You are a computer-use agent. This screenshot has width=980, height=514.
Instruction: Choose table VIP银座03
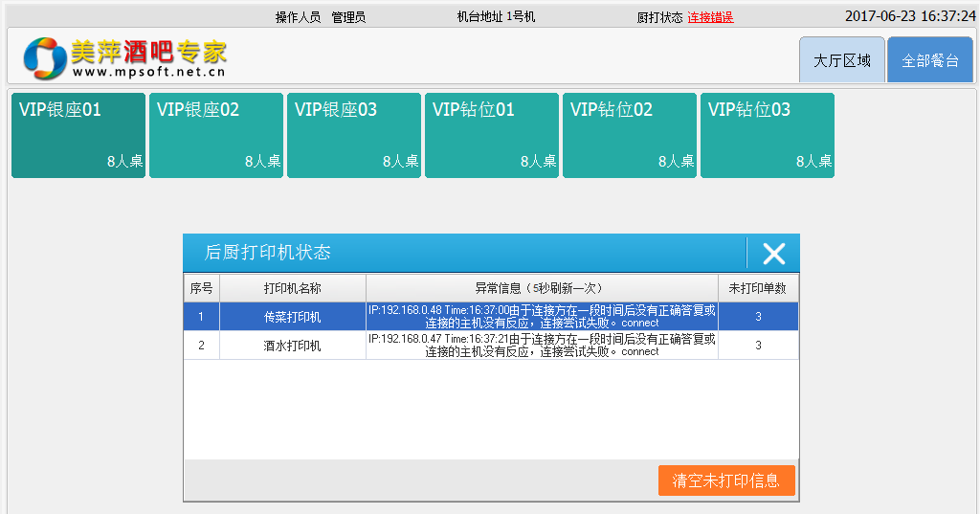tap(354, 135)
